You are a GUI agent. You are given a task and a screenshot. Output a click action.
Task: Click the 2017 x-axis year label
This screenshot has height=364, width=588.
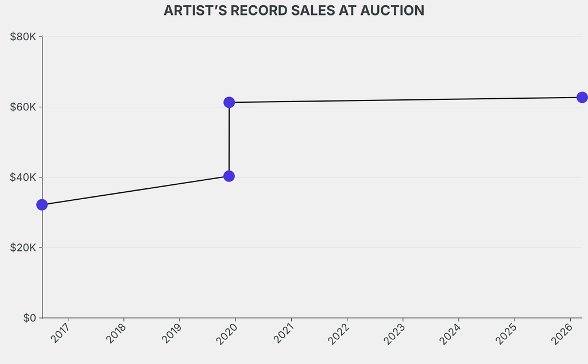coord(60,333)
